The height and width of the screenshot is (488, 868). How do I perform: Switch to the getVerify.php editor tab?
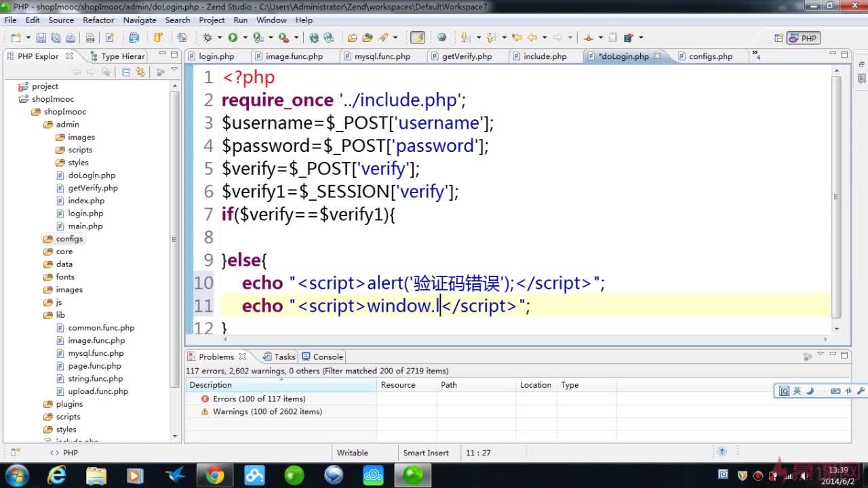pyautogui.click(x=467, y=56)
